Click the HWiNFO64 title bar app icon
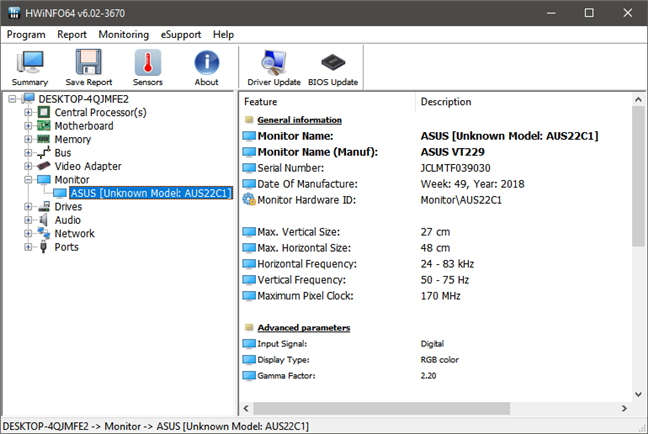648x434 pixels. (14, 13)
